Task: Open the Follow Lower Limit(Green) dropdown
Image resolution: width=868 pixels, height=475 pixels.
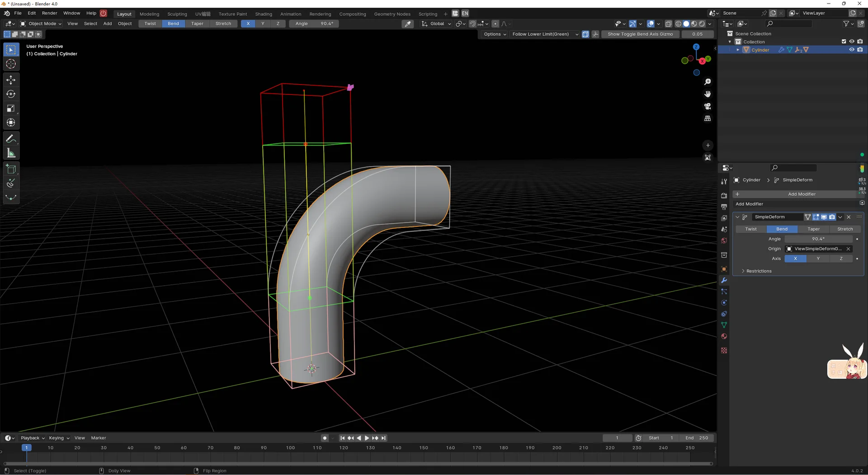Action: click(544, 34)
